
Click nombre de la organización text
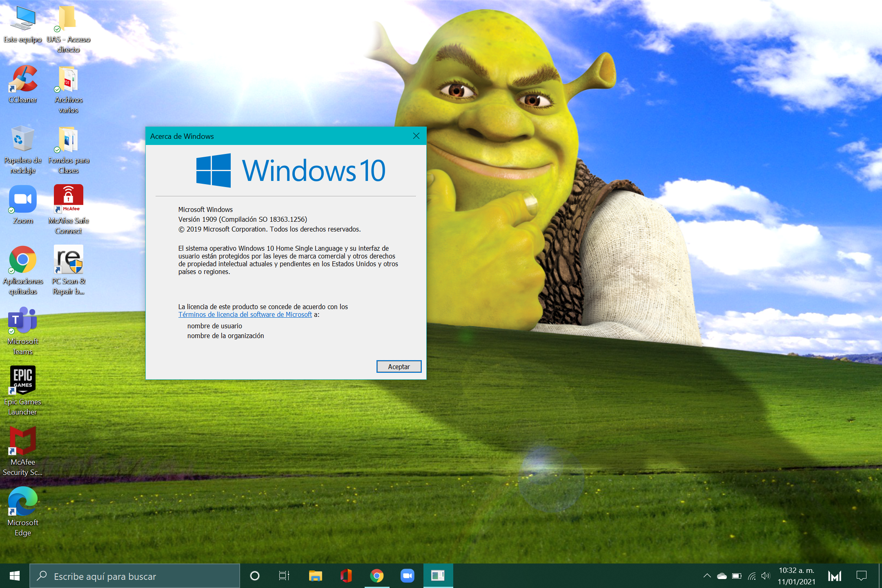coord(225,336)
